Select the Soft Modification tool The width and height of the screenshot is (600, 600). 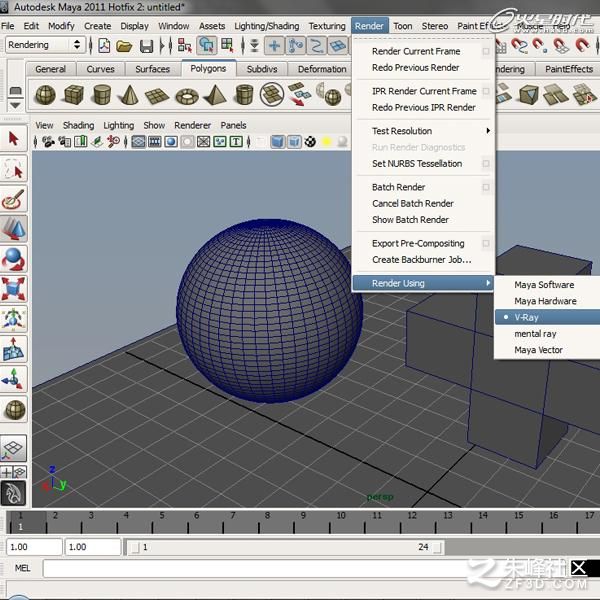14,349
